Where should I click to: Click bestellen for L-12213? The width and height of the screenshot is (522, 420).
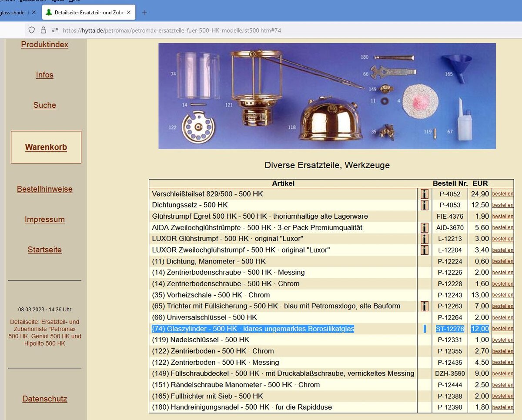click(502, 239)
